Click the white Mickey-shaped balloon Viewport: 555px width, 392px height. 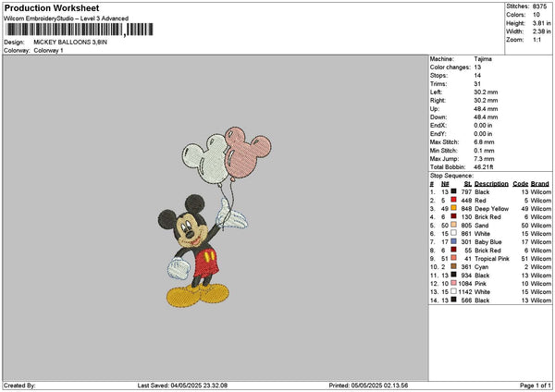(x=204, y=159)
